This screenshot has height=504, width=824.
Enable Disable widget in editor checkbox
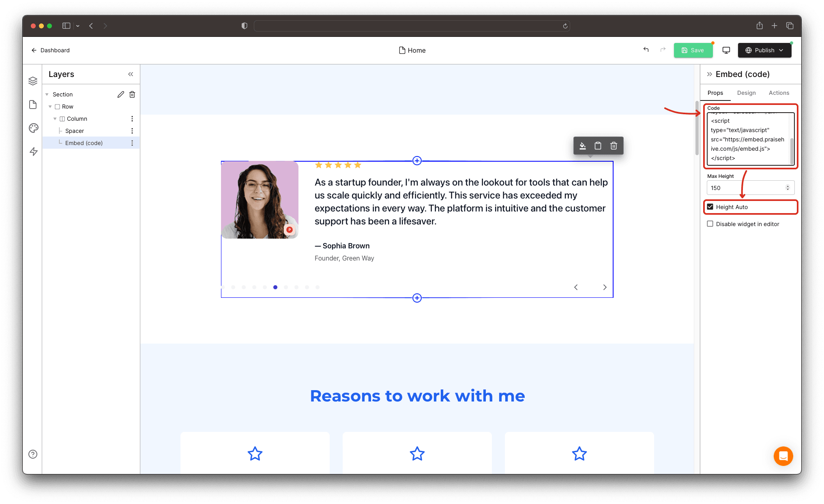(710, 224)
